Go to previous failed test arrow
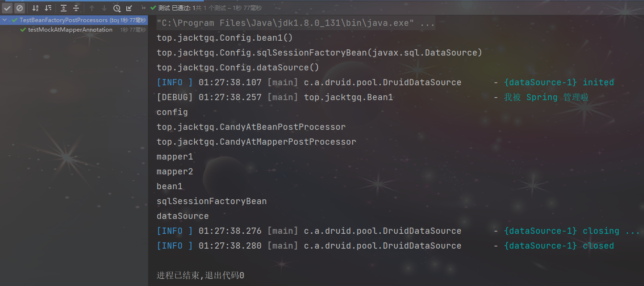This screenshot has height=286, width=644. click(x=92, y=8)
